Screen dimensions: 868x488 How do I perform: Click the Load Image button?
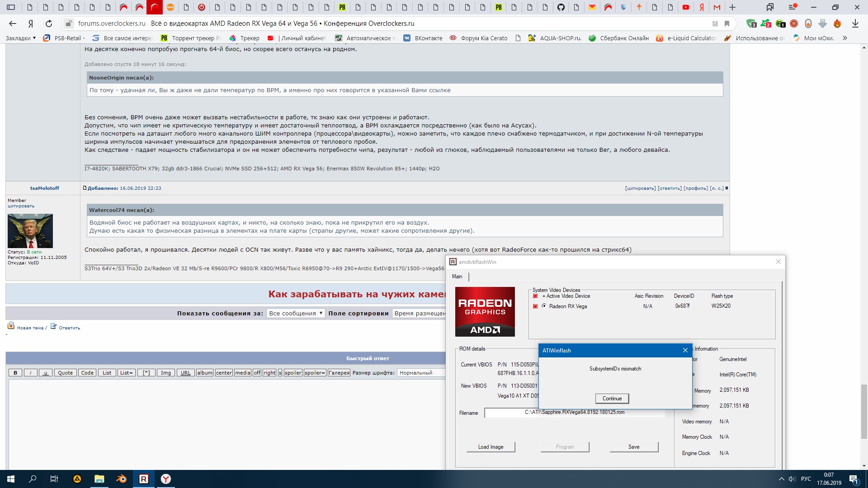(491, 447)
